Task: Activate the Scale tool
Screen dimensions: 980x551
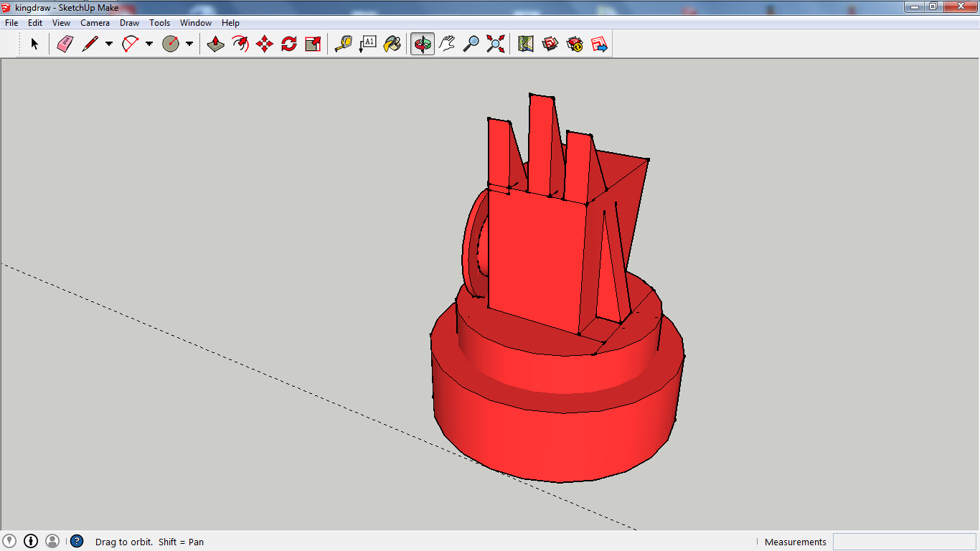Action: 313,44
